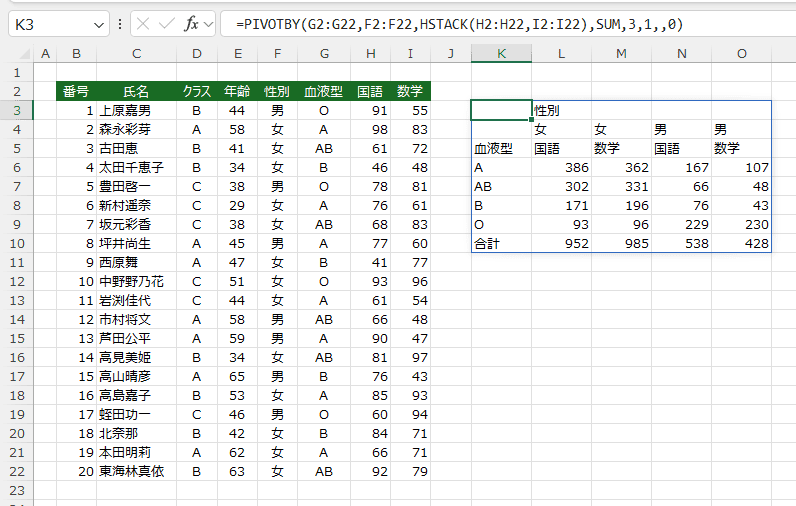This screenshot has width=796, height=506.
Task: Click the pivot total value 985
Action: click(x=621, y=243)
